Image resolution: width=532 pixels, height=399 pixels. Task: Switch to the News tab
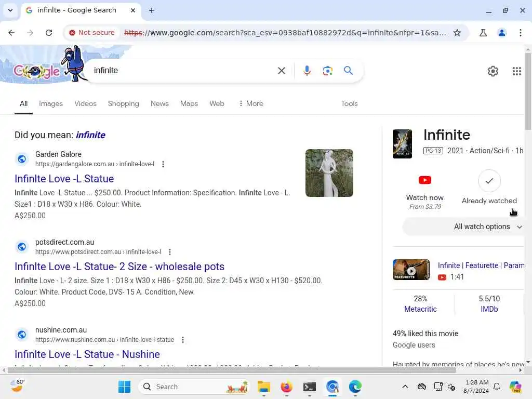click(159, 103)
